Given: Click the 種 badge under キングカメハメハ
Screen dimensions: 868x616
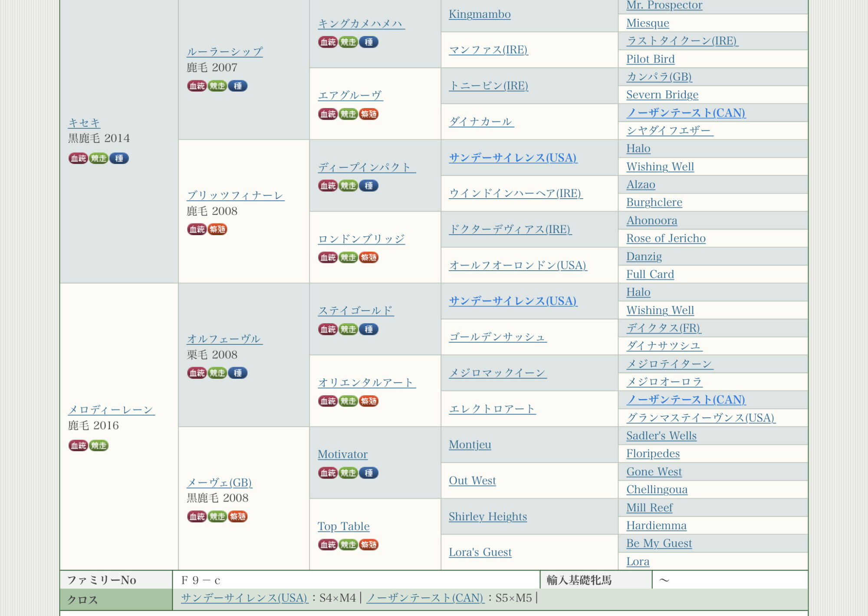Looking at the screenshot, I should (x=369, y=42).
